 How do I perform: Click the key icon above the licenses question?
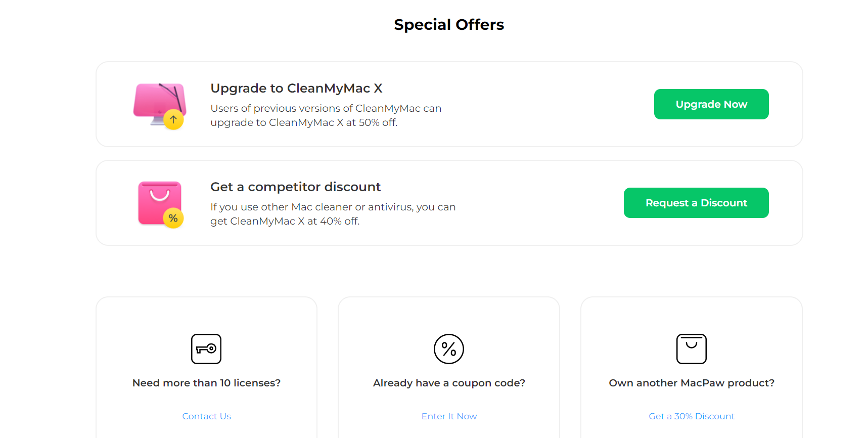pyautogui.click(x=206, y=349)
